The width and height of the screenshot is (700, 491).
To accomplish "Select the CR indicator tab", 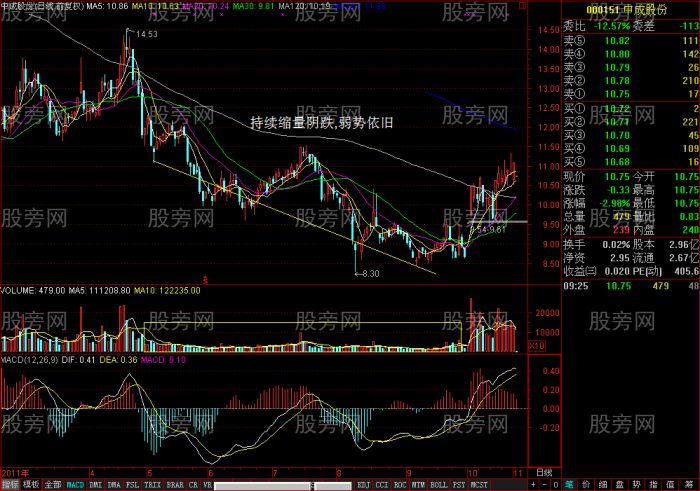I will [x=193, y=485].
